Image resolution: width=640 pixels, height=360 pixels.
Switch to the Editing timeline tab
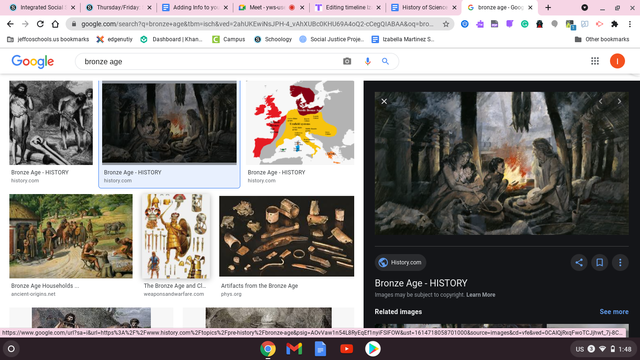pos(347,7)
